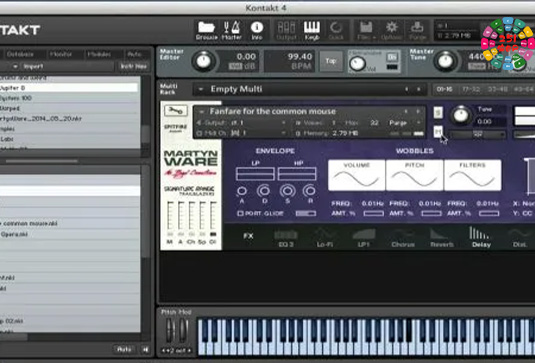Click the Purge icon in toolbar
Image resolution: width=535 pixels, height=363 pixels.
417,30
